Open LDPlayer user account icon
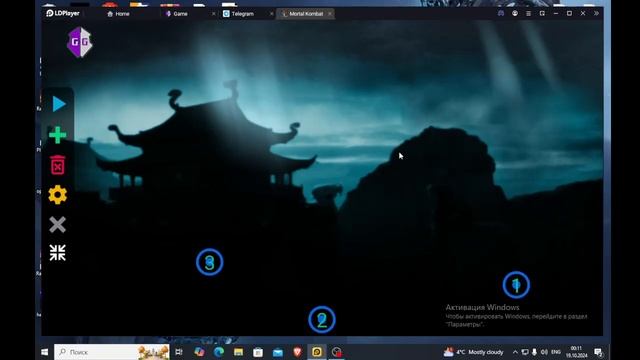Image resolution: width=640 pixels, height=360 pixels. click(x=515, y=13)
